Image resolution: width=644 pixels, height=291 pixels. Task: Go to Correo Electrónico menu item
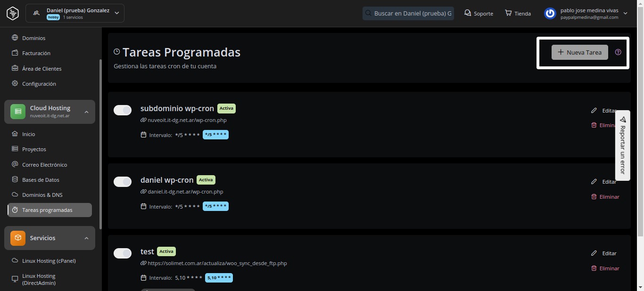click(44, 165)
